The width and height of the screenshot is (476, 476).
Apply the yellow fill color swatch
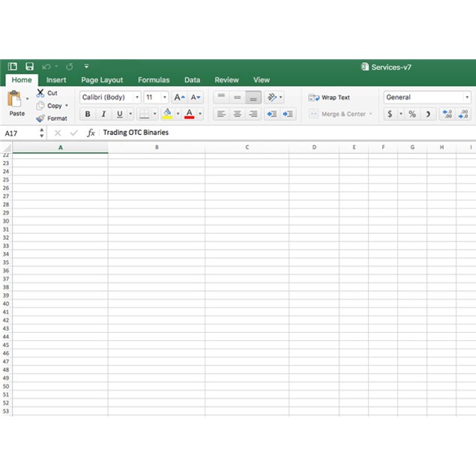(167, 114)
